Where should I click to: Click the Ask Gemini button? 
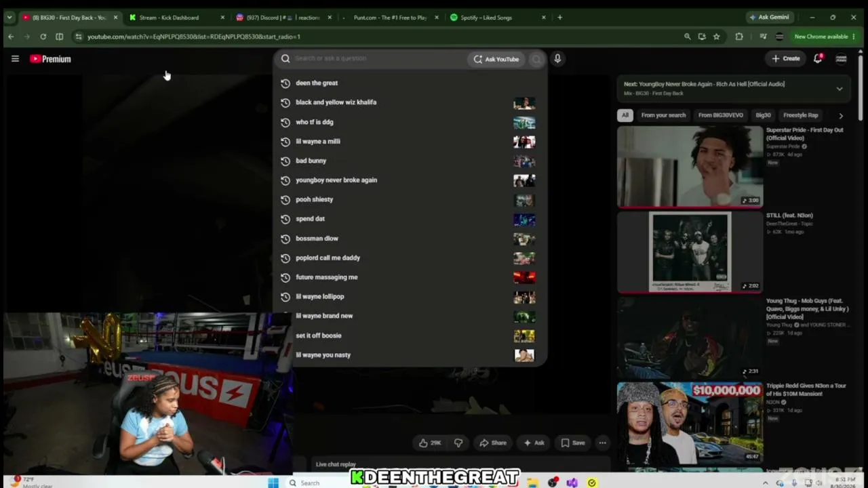(x=768, y=18)
